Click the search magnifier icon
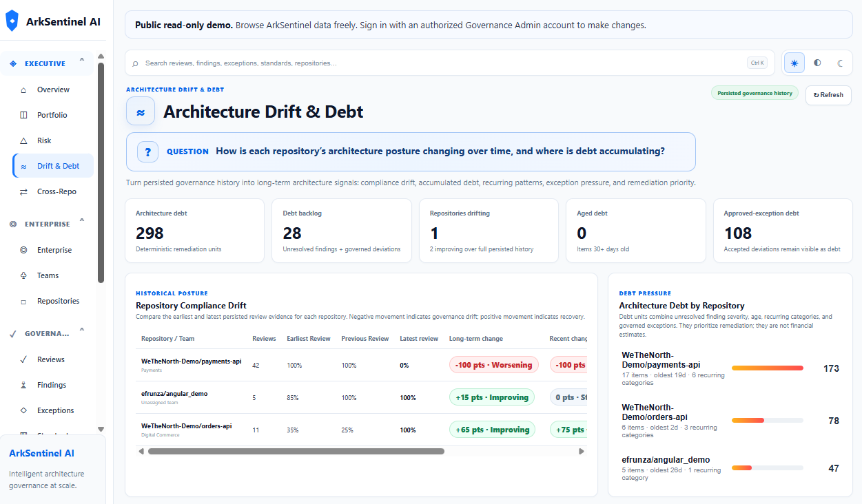 click(x=135, y=63)
